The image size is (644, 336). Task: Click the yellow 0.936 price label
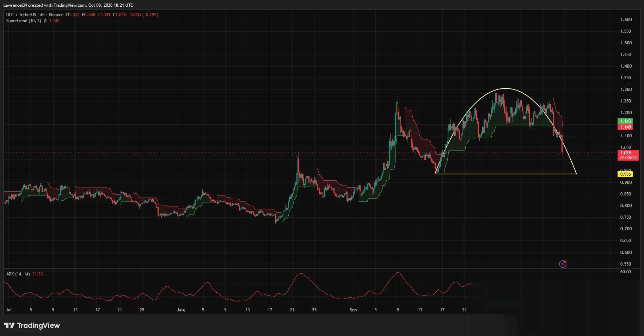pyautogui.click(x=626, y=174)
